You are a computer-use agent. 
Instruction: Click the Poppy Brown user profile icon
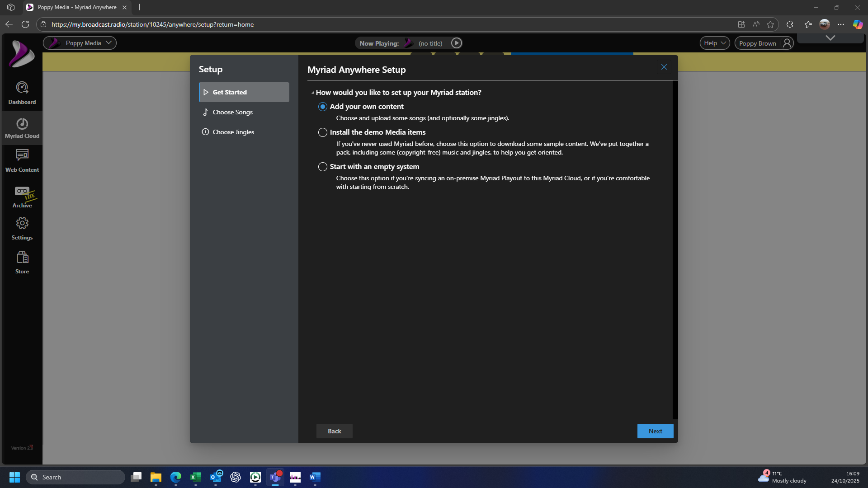[x=787, y=43]
